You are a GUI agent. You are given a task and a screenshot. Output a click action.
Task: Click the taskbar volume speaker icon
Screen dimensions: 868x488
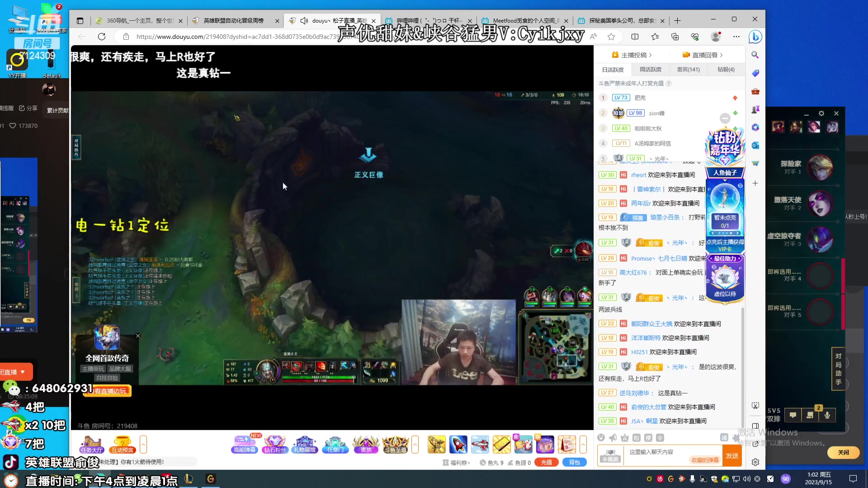(x=746, y=479)
